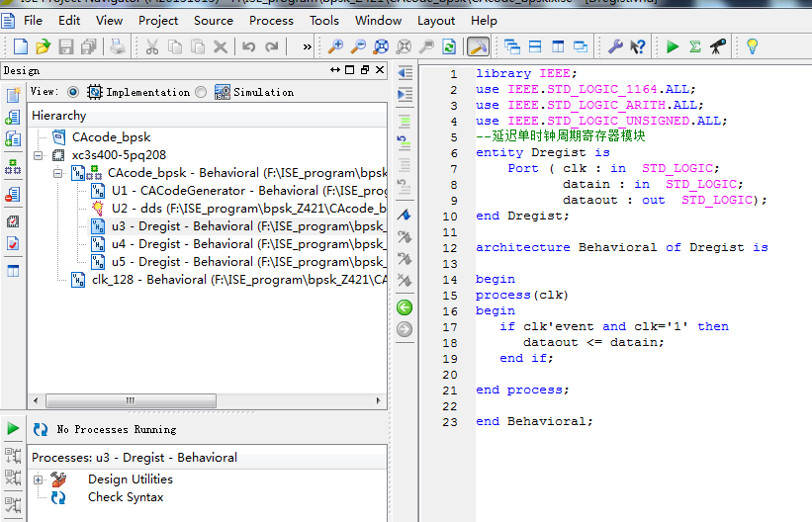Click the Save icon in toolbar
The height and width of the screenshot is (522, 812).
(65, 46)
